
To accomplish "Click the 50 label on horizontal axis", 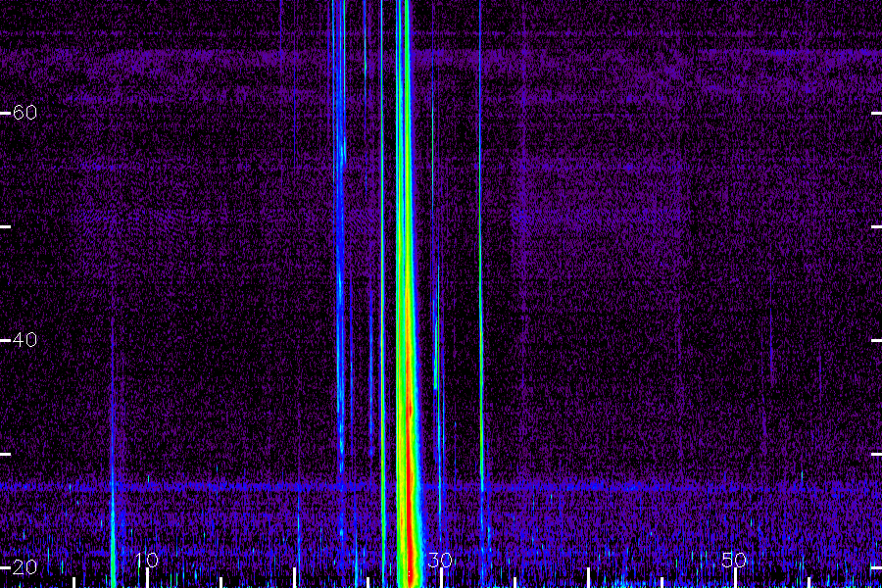I will (x=734, y=560).
